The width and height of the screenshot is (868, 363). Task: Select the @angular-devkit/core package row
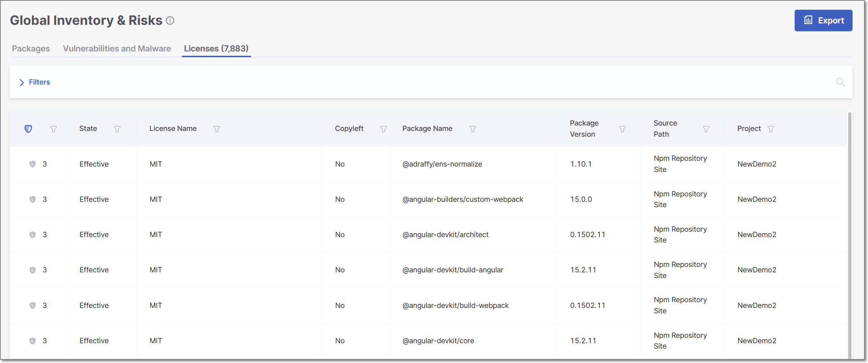coord(438,341)
